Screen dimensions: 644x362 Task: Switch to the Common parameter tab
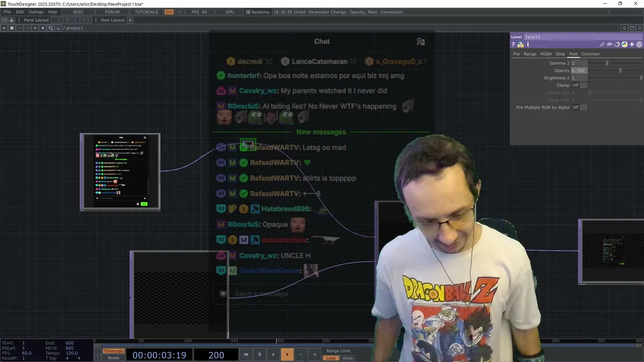point(590,54)
